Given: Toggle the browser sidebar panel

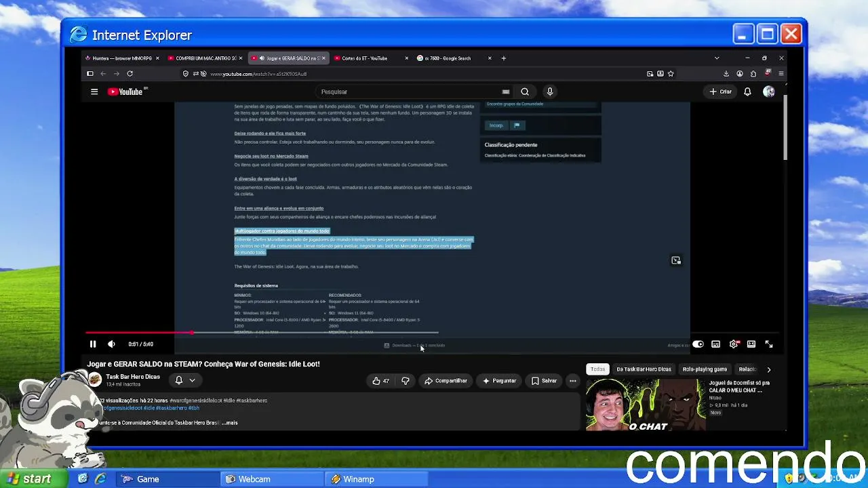Looking at the screenshot, I should (x=90, y=74).
